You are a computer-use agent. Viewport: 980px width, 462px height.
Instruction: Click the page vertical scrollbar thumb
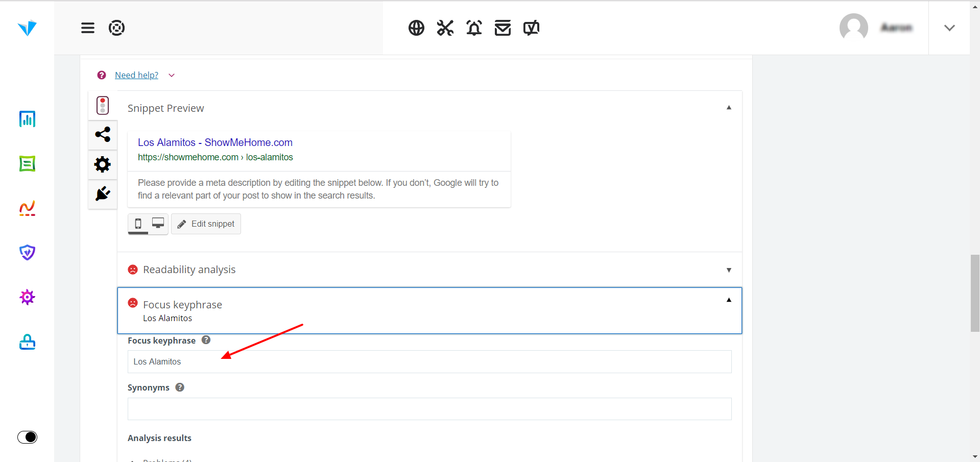click(x=975, y=293)
